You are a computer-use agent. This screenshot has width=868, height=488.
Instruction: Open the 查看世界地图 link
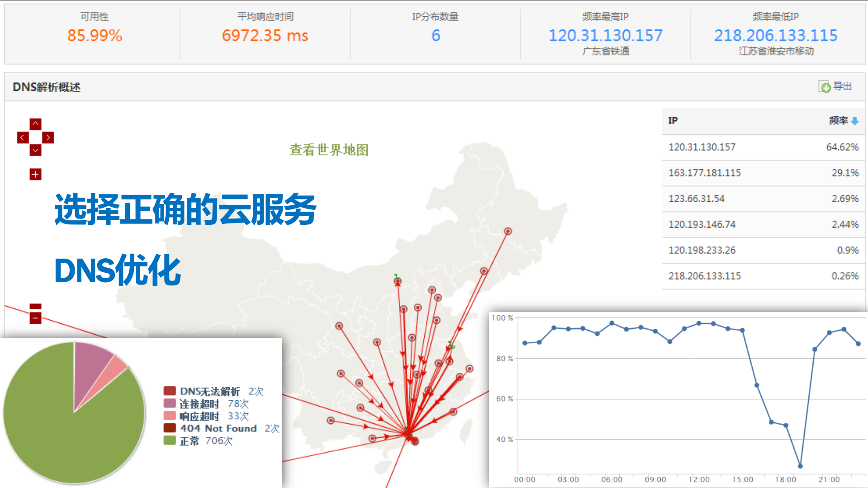pos(329,150)
